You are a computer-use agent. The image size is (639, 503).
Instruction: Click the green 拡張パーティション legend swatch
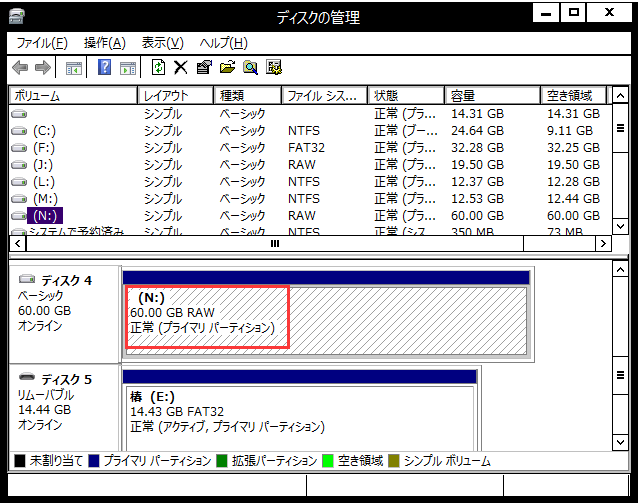222,461
